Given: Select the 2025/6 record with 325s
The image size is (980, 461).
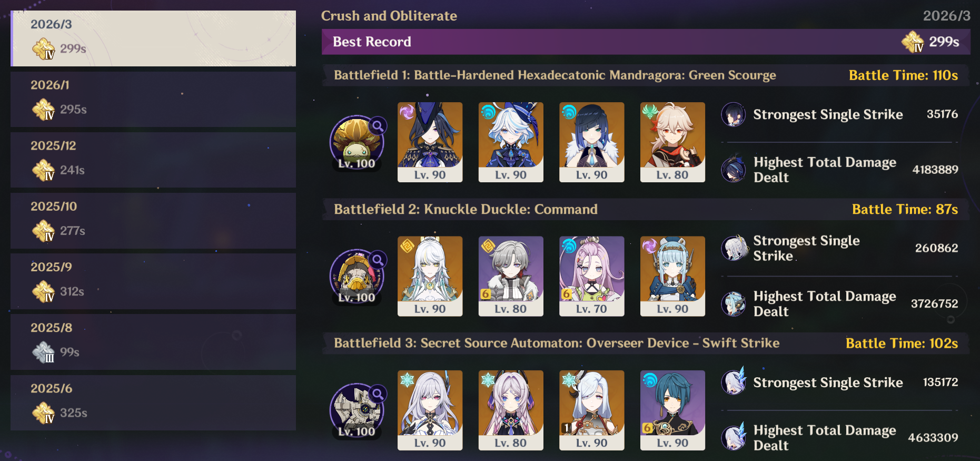Looking at the screenshot, I should pos(153,403).
